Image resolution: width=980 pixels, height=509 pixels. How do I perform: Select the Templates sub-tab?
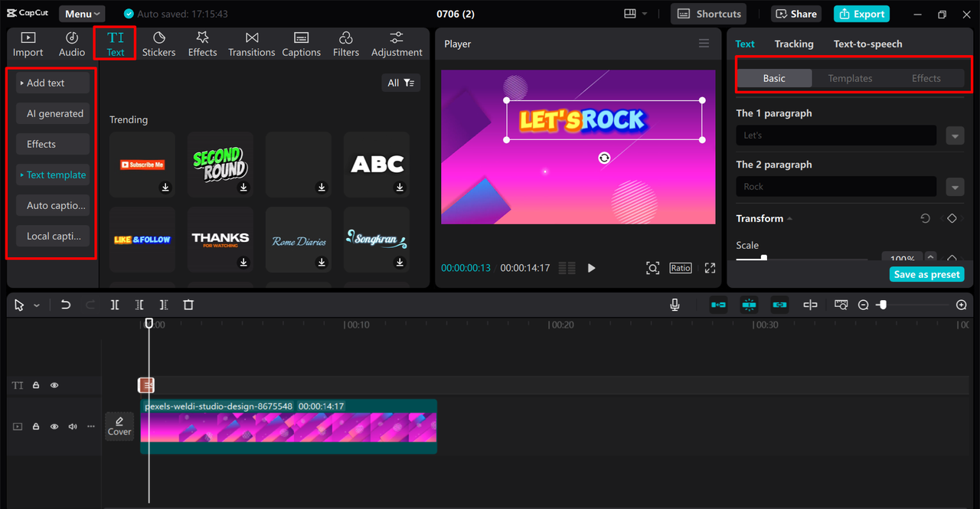[x=850, y=78]
